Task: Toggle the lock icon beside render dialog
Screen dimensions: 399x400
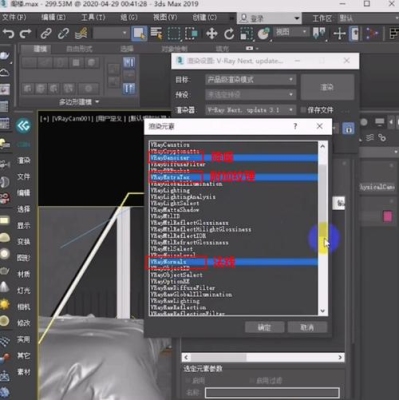Action: point(348,128)
